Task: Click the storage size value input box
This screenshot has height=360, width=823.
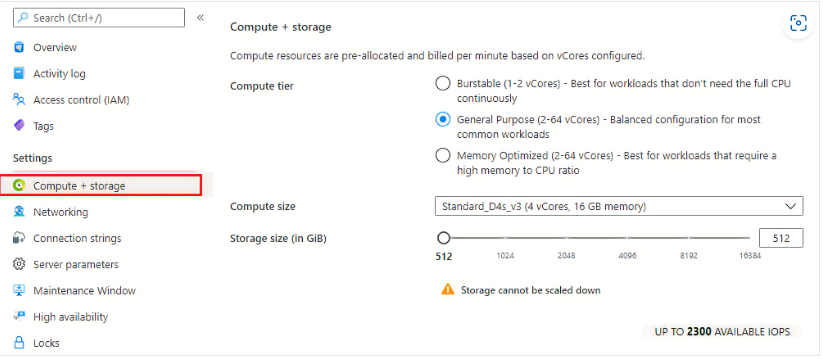Action: pos(781,238)
